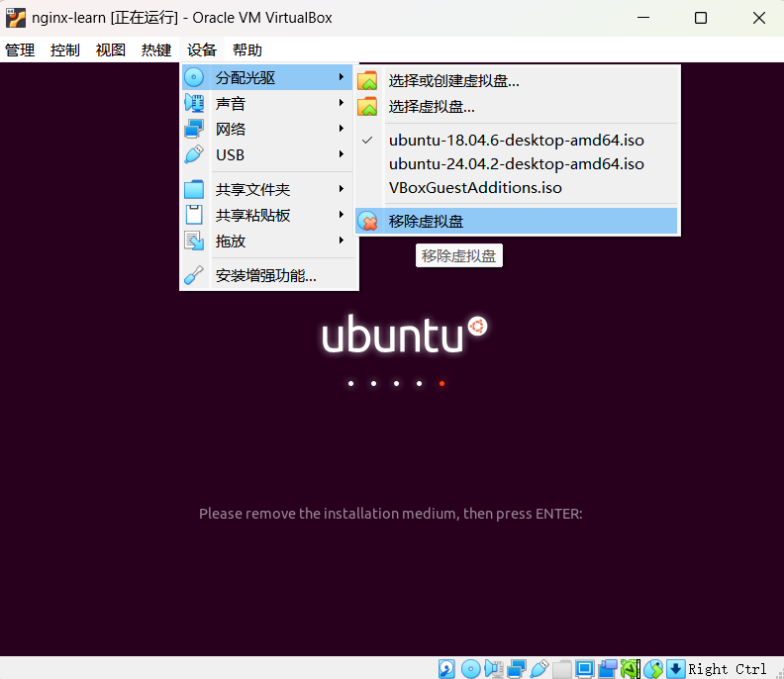Click the USB plug icon in menu
Screen dimensions: 784x679
(194, 154)
